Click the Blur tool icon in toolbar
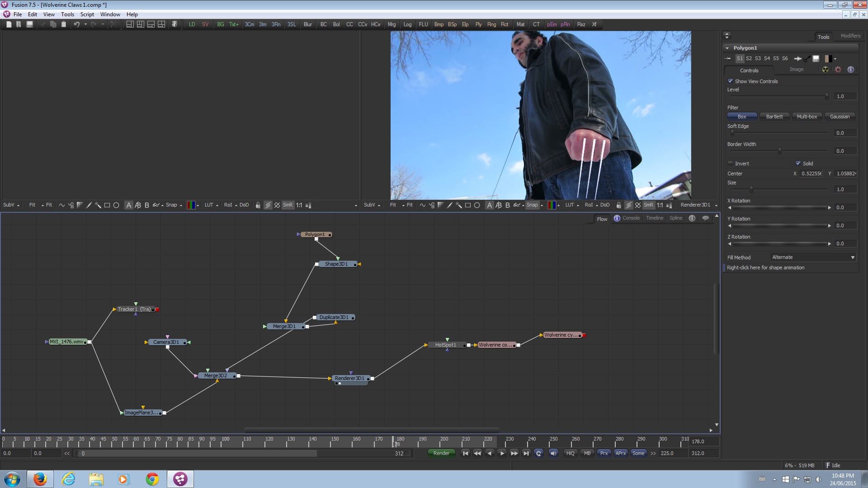This screenshot has width=868, height=488. (308, 24)
